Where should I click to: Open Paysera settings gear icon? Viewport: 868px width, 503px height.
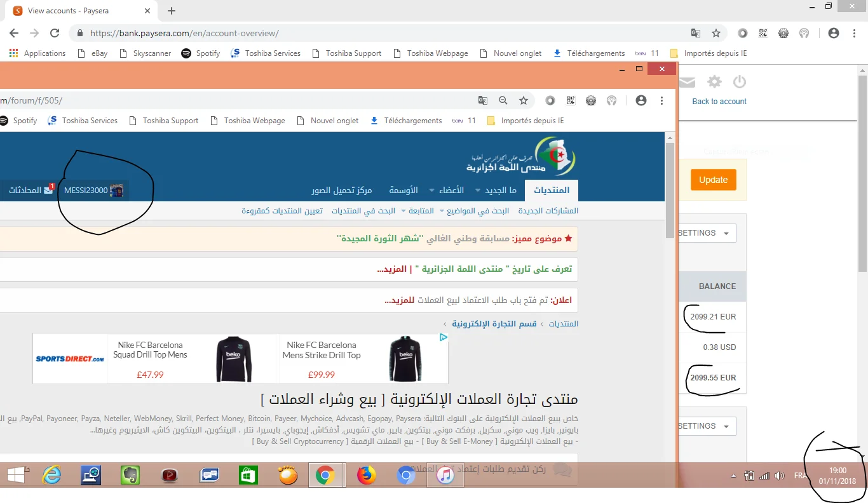click(715, 81)
